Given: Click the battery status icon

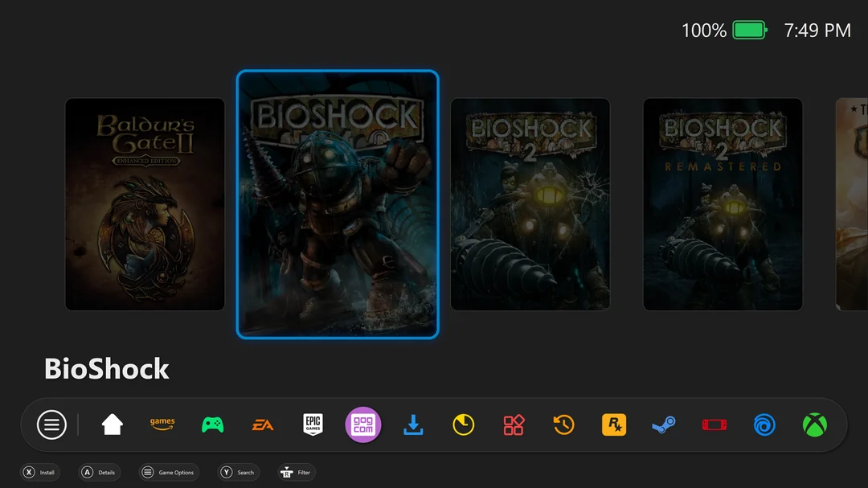Looking at the screenshot, I should (x=750, y=30).
